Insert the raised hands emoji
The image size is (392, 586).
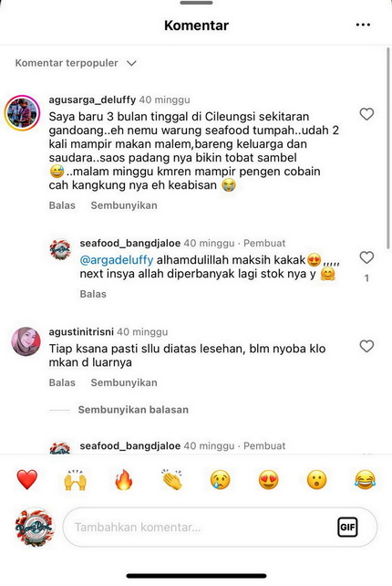point(76,479)
